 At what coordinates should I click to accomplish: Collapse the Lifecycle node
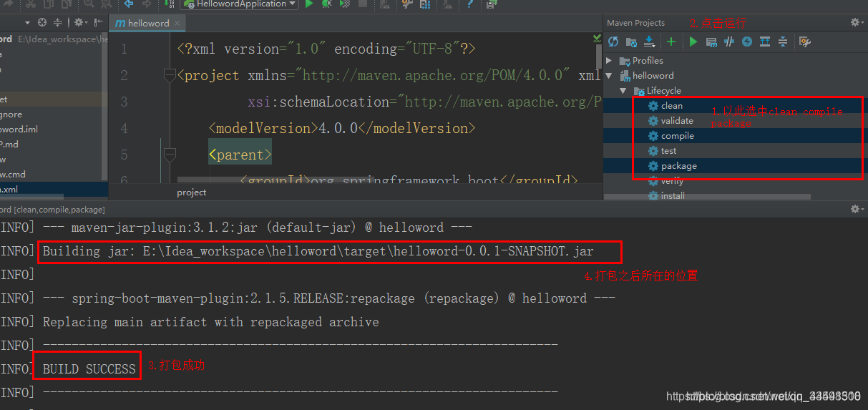(x=623, y=91)
